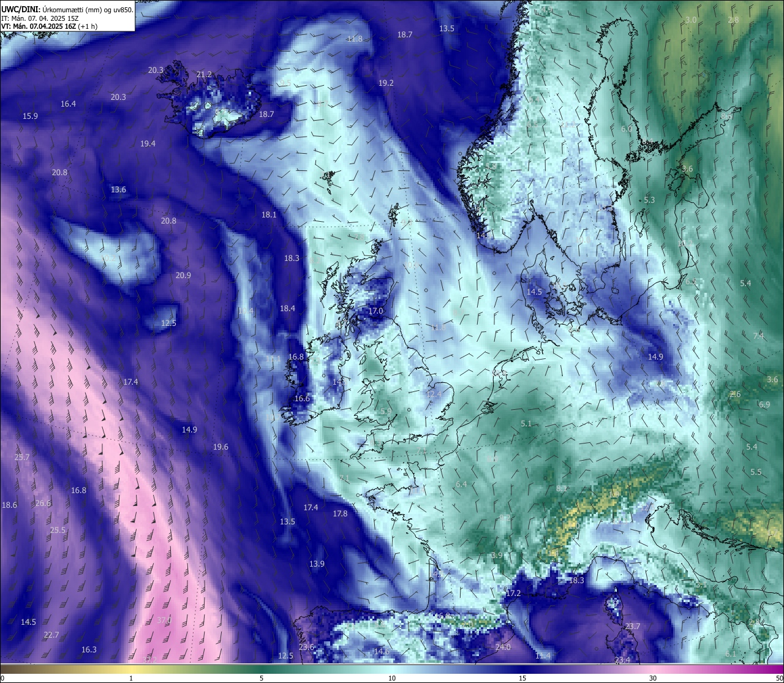784x683 pixels.
Task: Click the 20.9 value label
Action: tap(183, 275)
